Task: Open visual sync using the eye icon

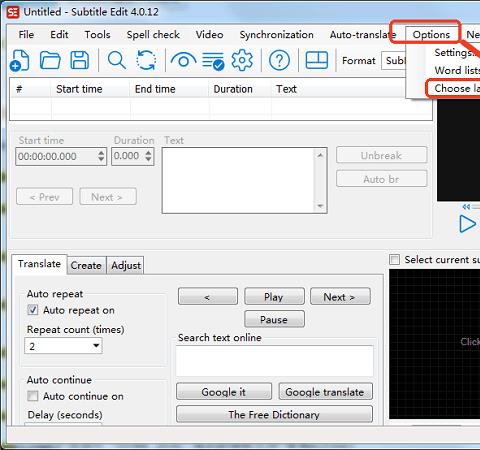Action: pyautogui.click(x=183, y=61)
